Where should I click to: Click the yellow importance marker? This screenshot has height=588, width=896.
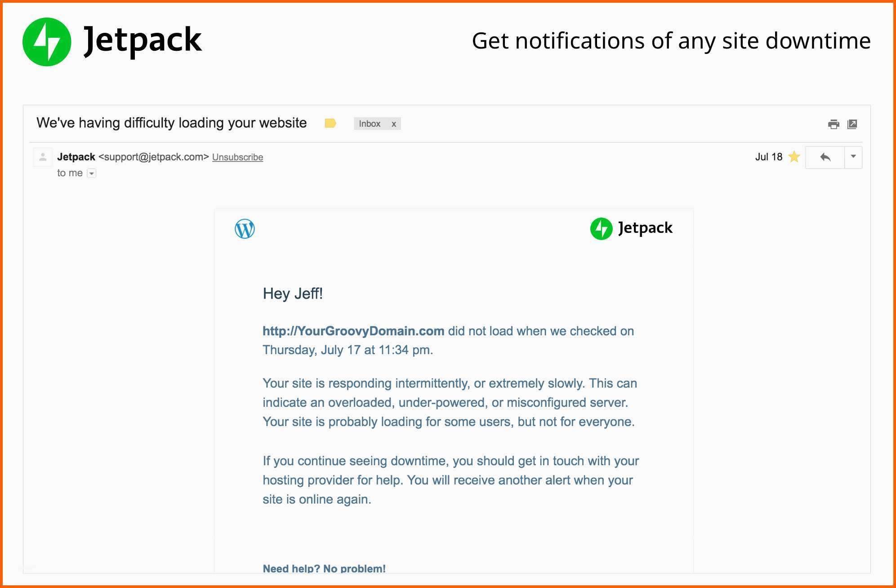click(330, 123)
